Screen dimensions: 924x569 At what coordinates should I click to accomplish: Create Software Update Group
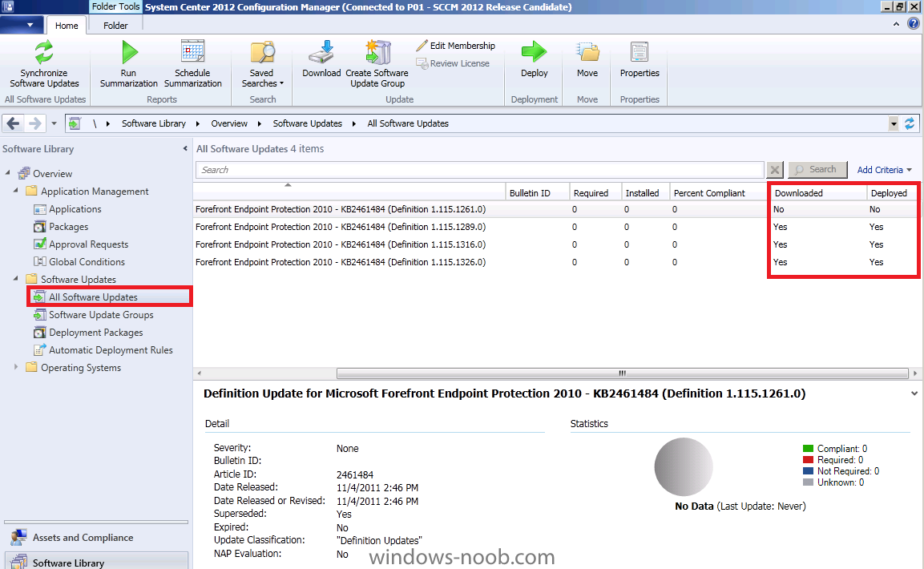[377, 63]
